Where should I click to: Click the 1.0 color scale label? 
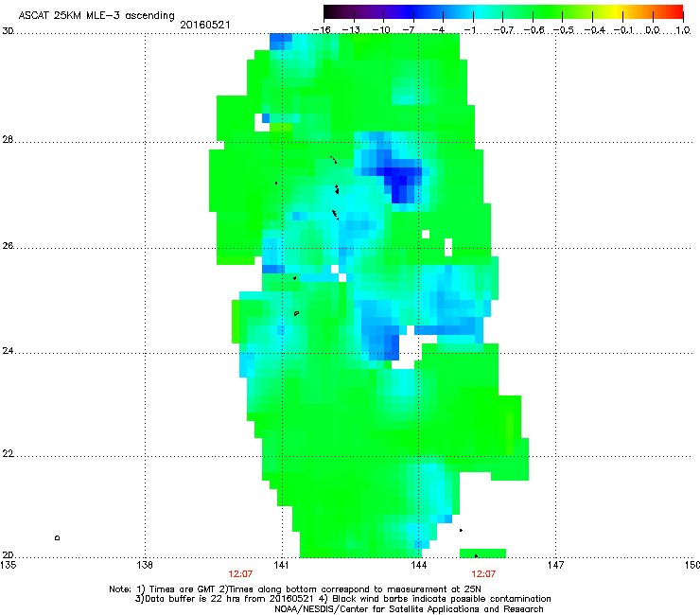pyautogui.click(x=683, y=30)
